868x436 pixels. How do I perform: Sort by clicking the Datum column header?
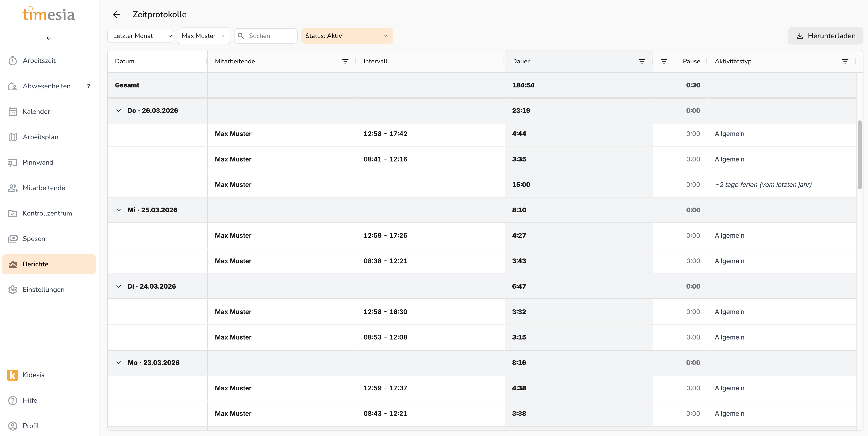(125, 61)
